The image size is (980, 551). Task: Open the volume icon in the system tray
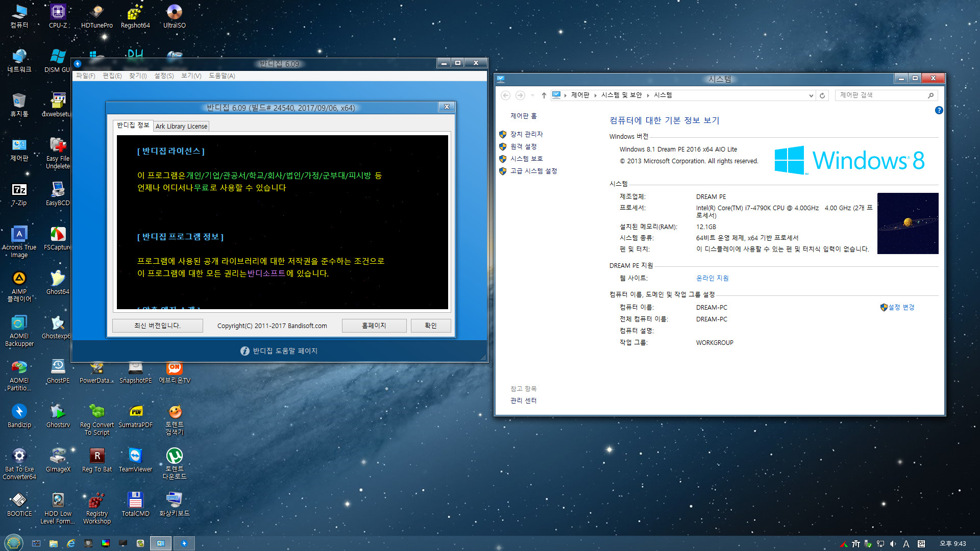tap(893, 544)
